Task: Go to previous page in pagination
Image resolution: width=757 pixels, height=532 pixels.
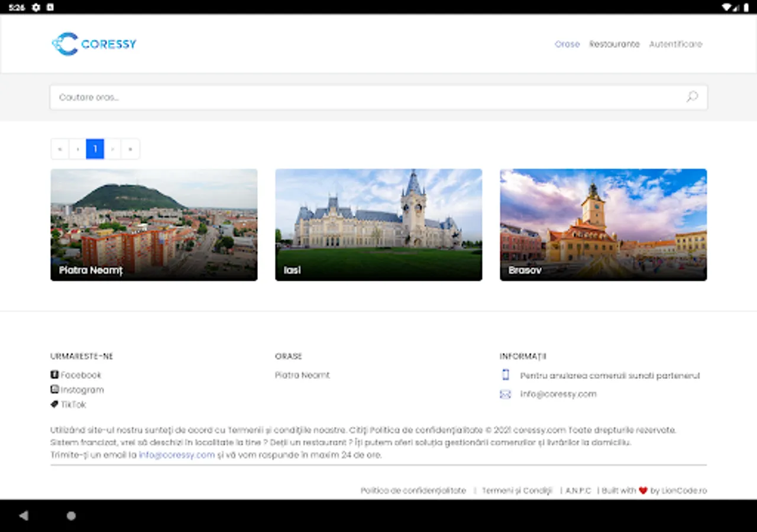Action: (x=77, y=149)
